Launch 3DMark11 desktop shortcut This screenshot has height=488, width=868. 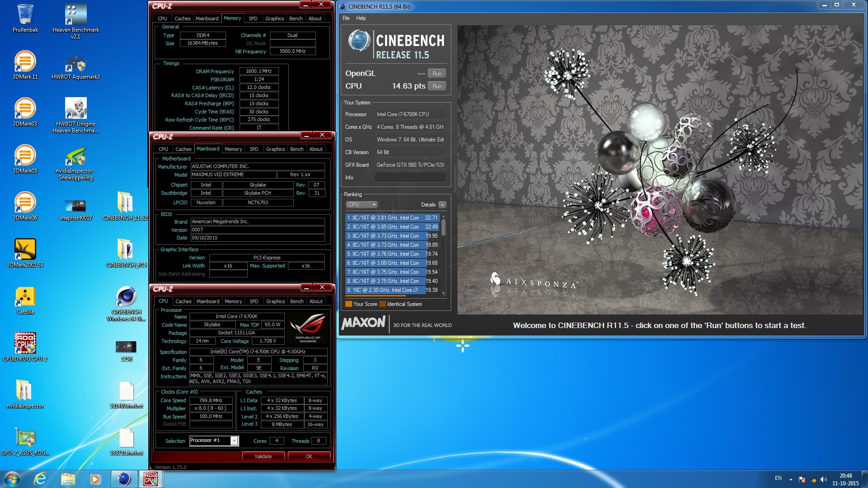click(25, 65)
